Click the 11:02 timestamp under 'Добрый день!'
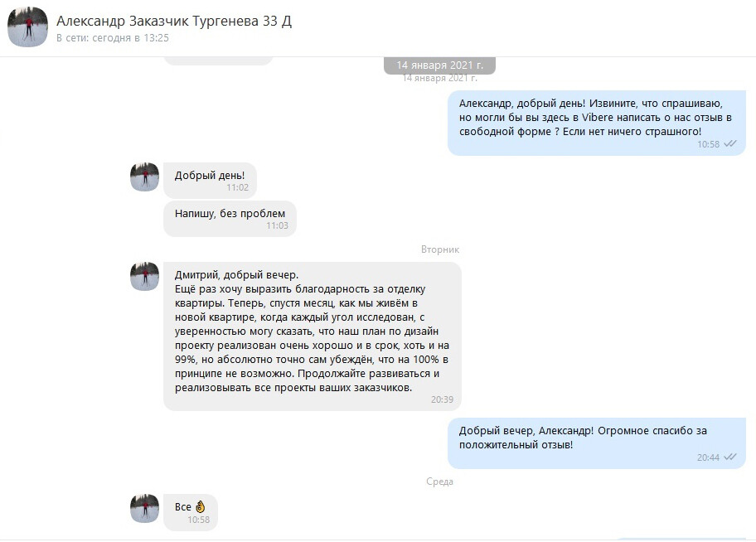The width and height of the screenshot is (756, 542). (x=238, y=187)
